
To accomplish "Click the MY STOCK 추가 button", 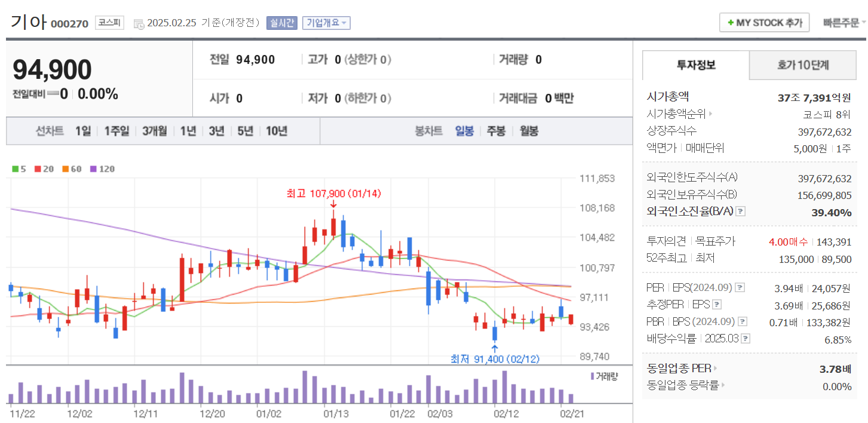I will point(764,22).
